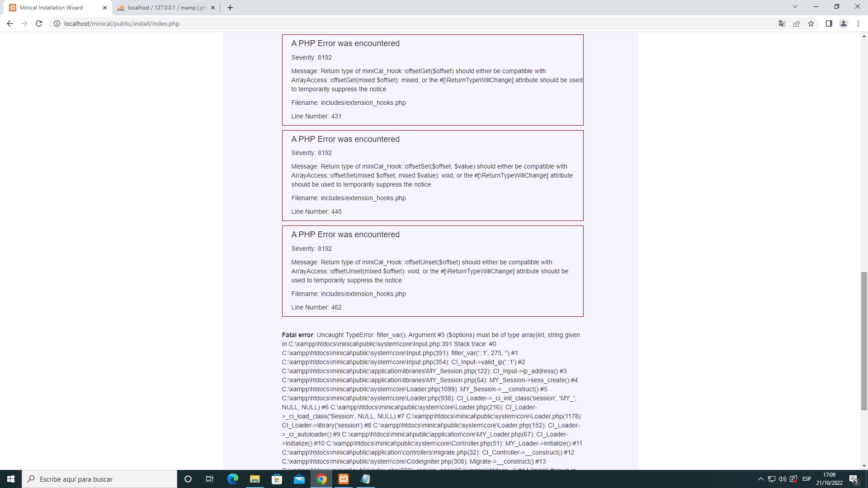Toggle Task View on the taskbar
Screen dimensions: 868x488
tap(210, 479)
